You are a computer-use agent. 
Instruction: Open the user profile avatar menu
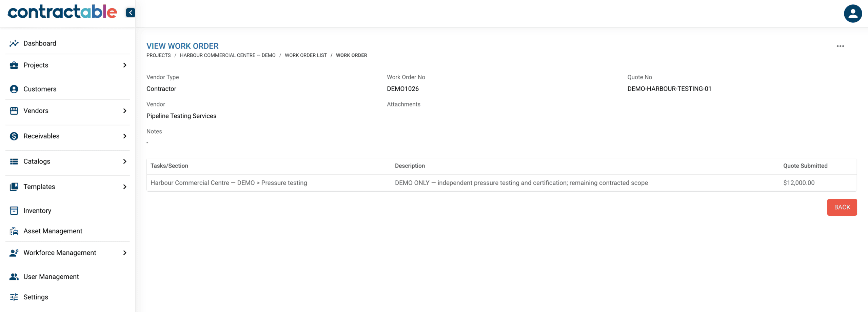853,14
